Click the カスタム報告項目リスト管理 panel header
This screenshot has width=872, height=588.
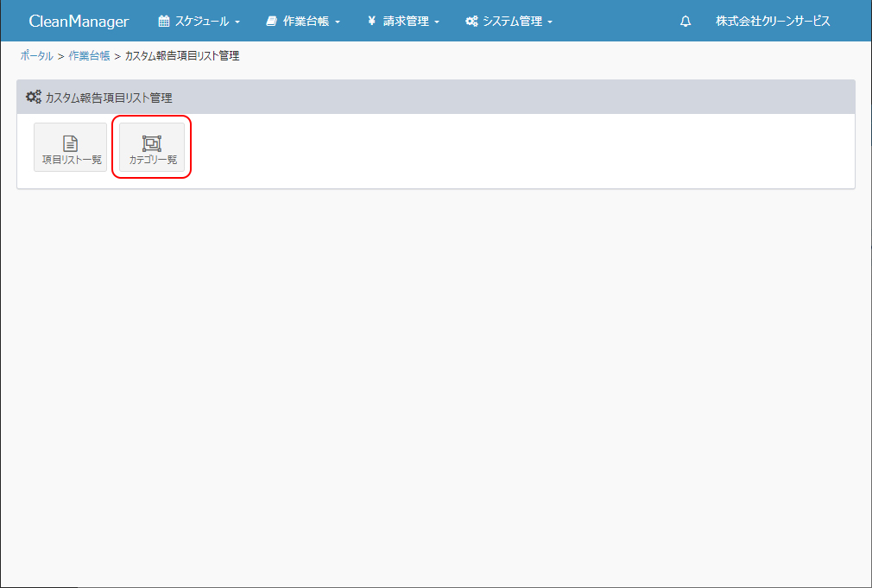[436, 98]
